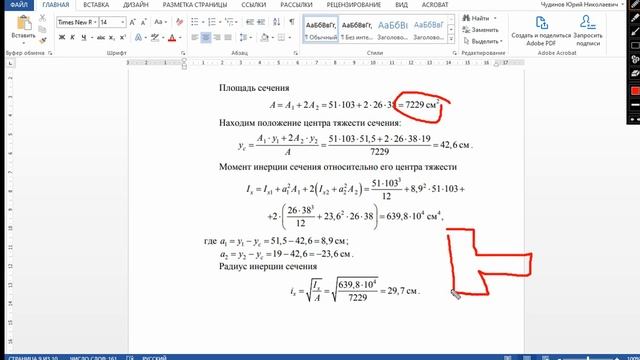Viewport: 640px width, 360px height.
Task: Toggle Bold (Ж) formatting
Action: point(62,38)
